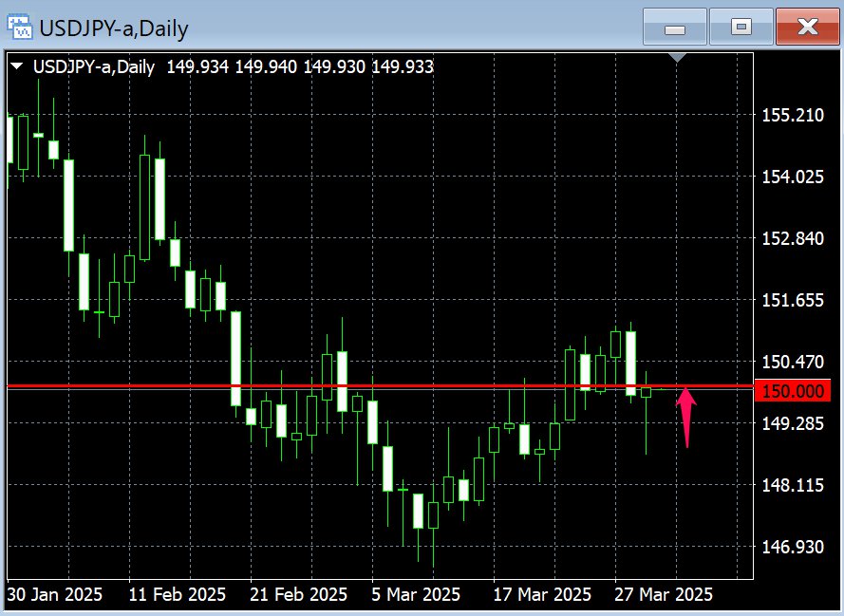Viewport: 844px width, 616px height.
Task: Click the 155.210 price scale value
Action: tap(793, 115)
